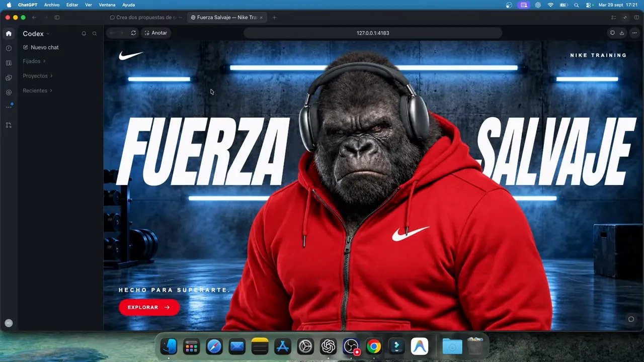
Task: Open the Home icon in left rail
Action: pos(9,34)
